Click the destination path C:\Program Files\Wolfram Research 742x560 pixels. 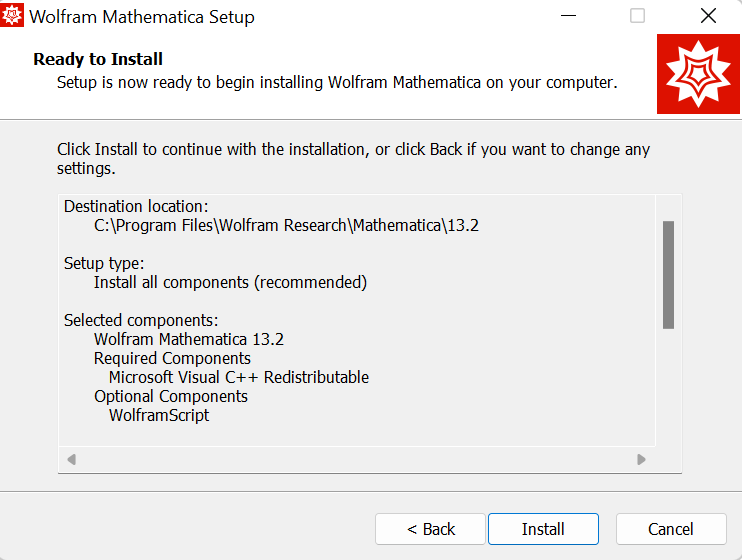pos(286,226)
